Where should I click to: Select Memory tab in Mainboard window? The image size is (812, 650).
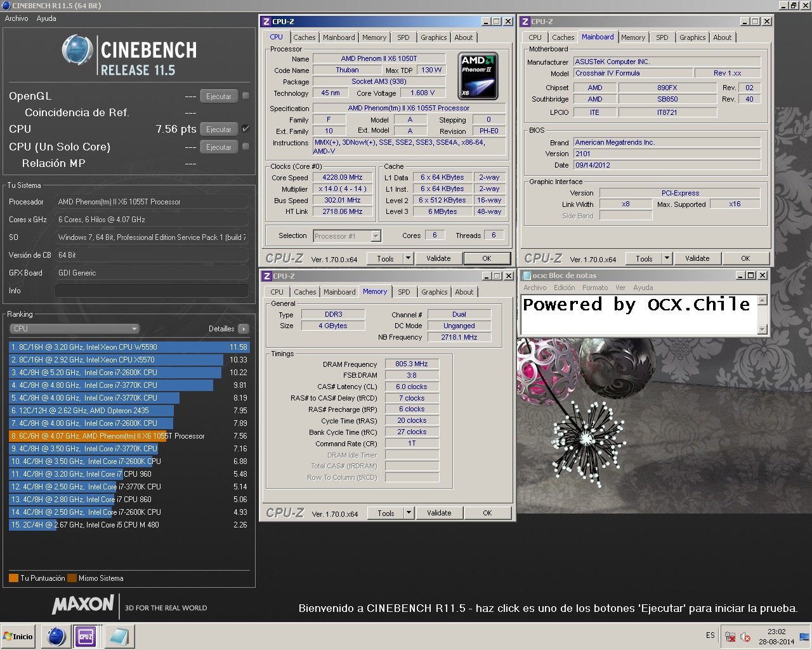(x=633, y=37)
